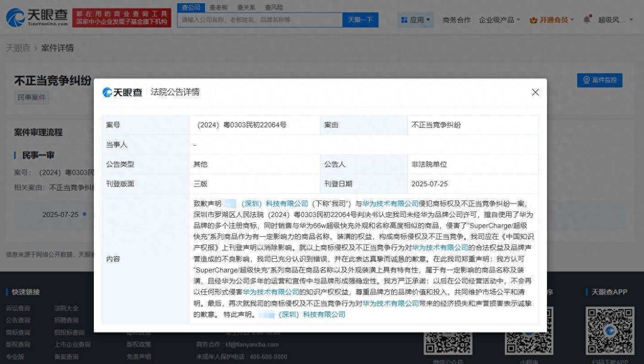Close the 法院公告详情 dialog

535,92
